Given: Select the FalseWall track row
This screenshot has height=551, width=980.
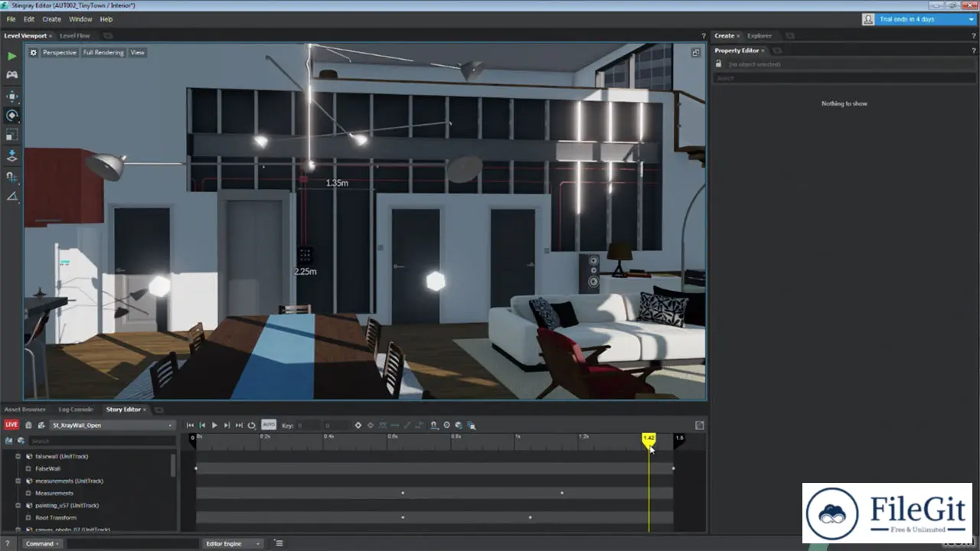Looking at the screenshot, I should [x=47, y=468].
